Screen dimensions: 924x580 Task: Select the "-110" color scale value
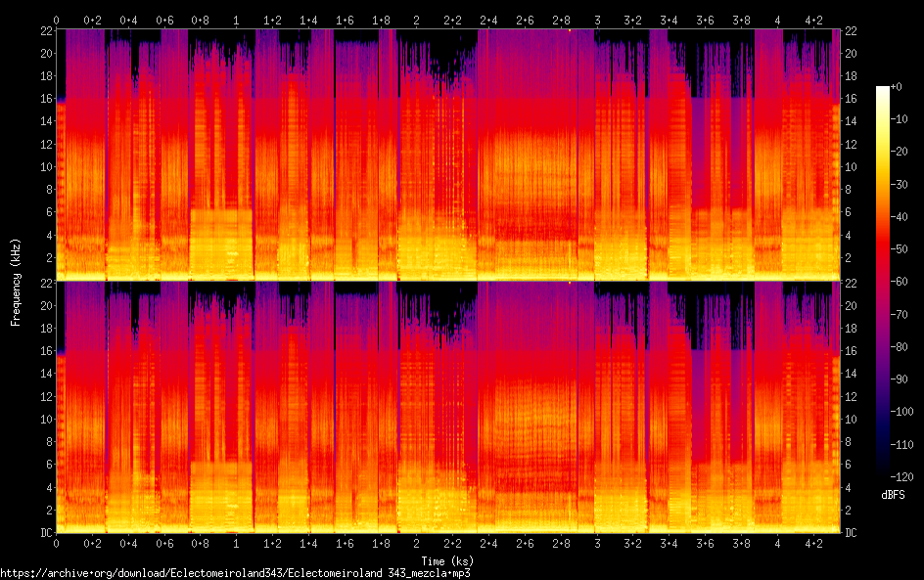click(x=902, y=445)
